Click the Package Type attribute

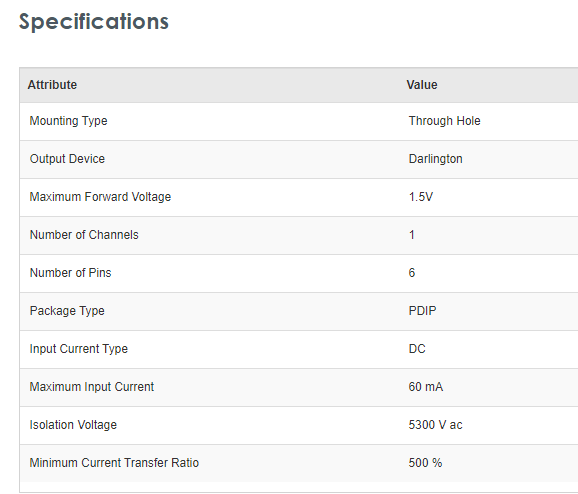point(67,311)
